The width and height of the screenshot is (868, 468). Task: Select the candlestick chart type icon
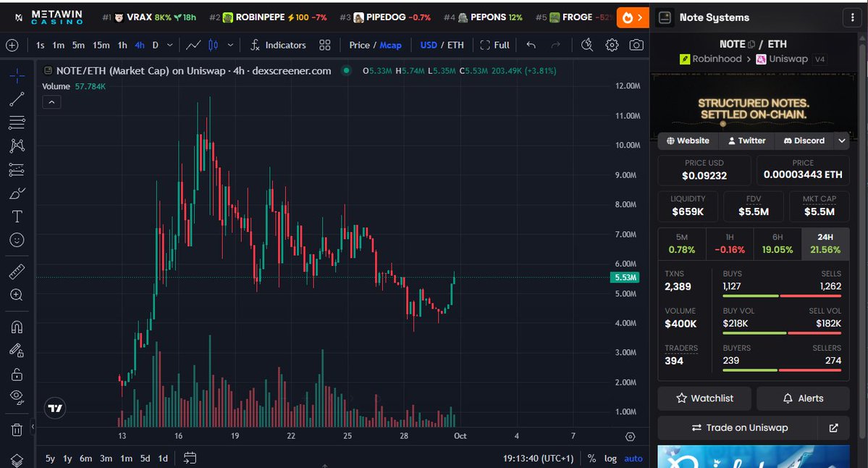(x=213, y=46)
